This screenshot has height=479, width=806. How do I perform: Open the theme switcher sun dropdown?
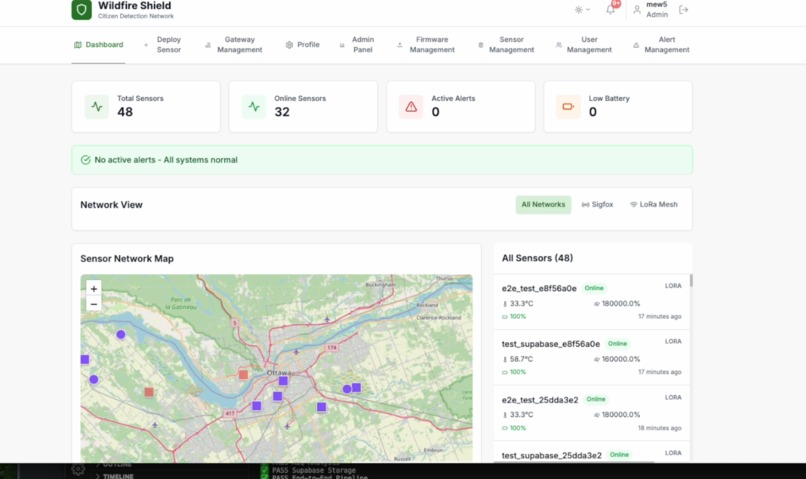[x=582, y=10]
